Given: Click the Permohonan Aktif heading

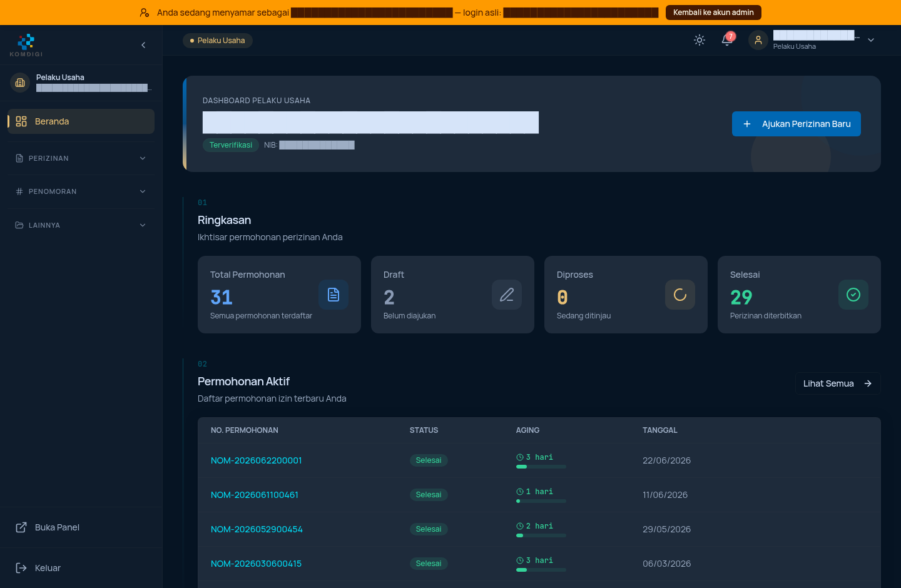Looking at the screenshot, I should click(x=243, y=382).
